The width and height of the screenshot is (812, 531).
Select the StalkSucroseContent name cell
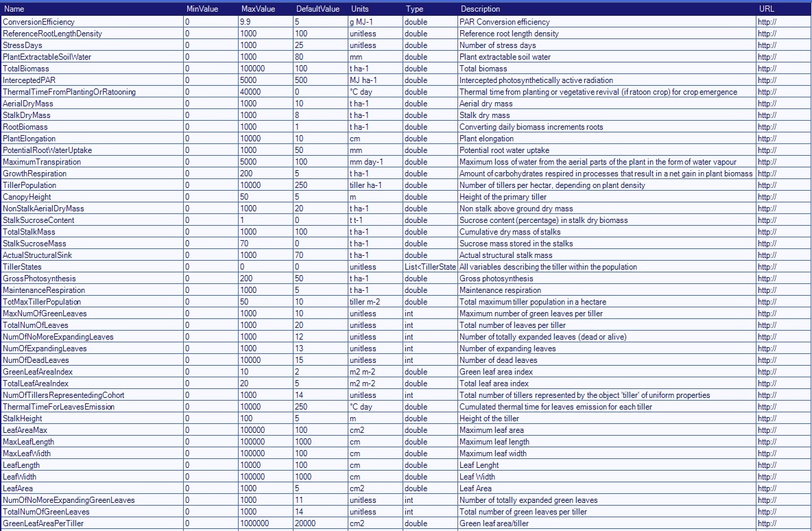(x=92, y=220)
